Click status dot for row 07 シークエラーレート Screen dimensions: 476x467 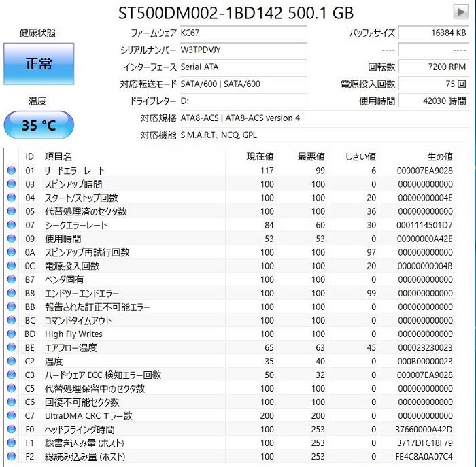(12, 225)
